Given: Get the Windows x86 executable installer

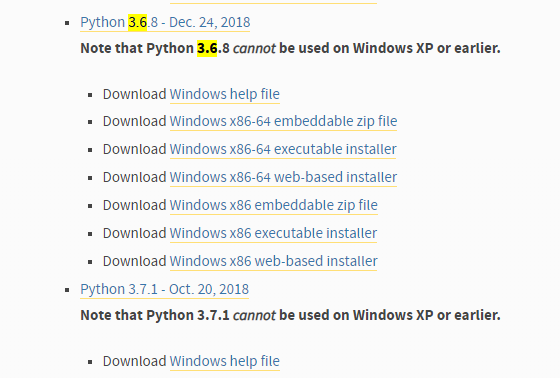Looking at the screenshot, I should click(x=273, y=233).
